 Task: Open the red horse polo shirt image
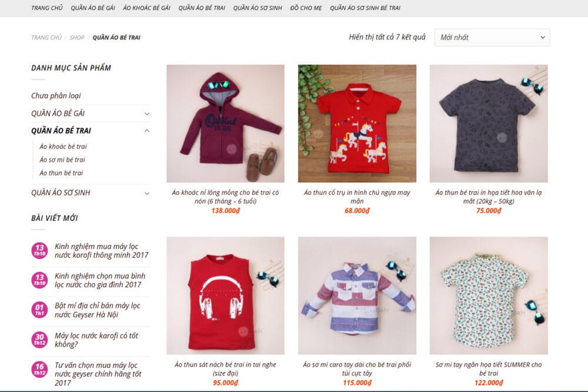pos(357,124)
